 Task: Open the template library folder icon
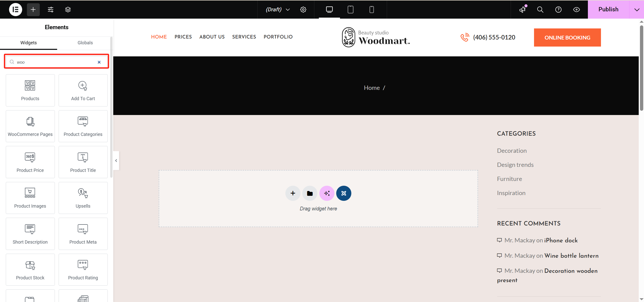(309, 193)
